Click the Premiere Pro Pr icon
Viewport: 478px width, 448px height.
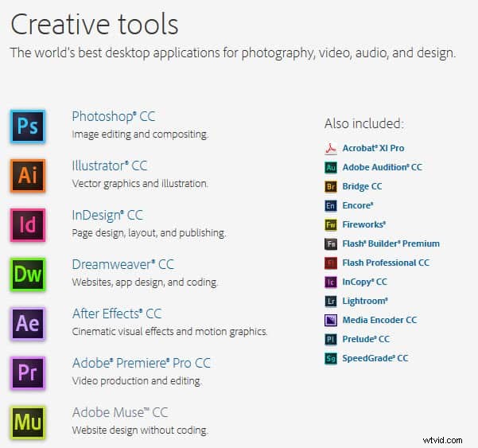28,373
